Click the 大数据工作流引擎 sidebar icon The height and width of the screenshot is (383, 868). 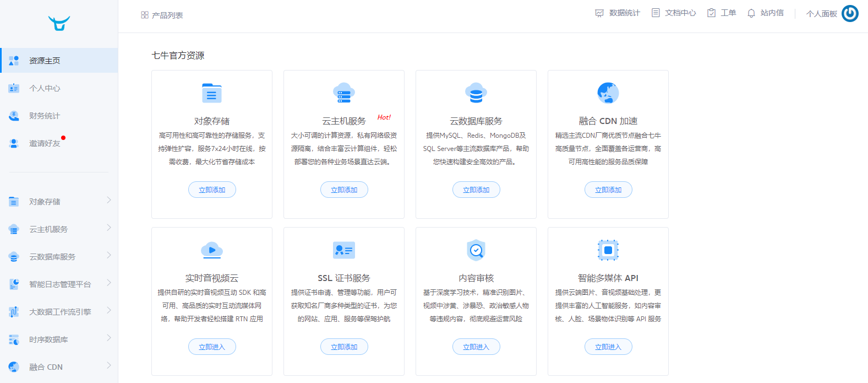pyautogui.click(x=14, y=312)
